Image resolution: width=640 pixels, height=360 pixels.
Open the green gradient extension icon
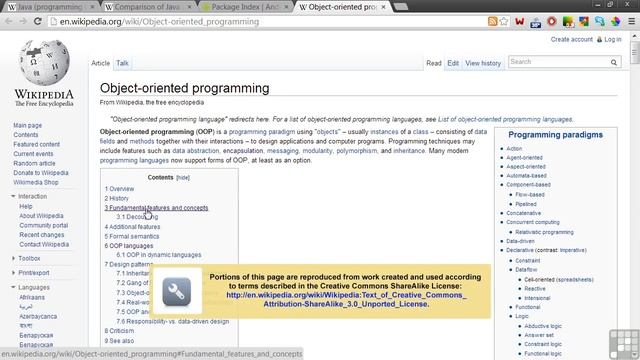pyautogui.click(x=568, y=22)
